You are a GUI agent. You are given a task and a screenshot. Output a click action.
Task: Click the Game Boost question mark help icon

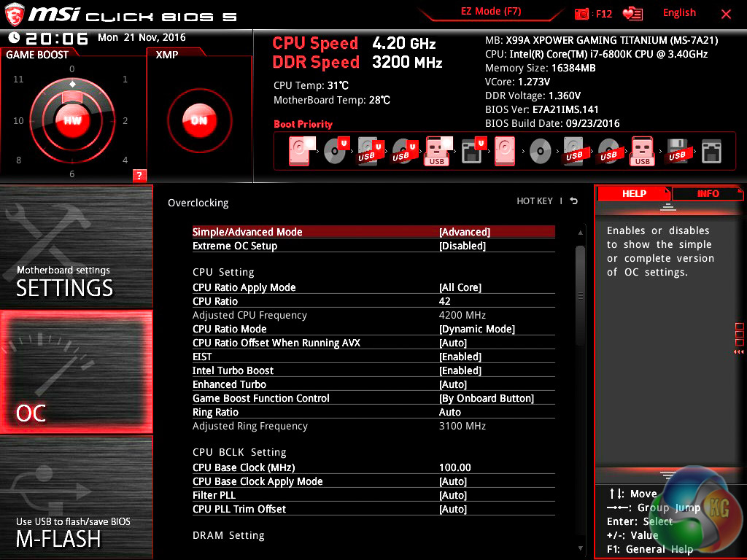coord(139,175)
